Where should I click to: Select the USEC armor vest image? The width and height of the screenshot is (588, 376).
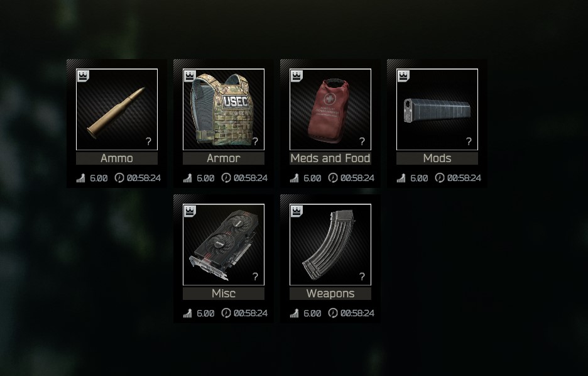224,109
